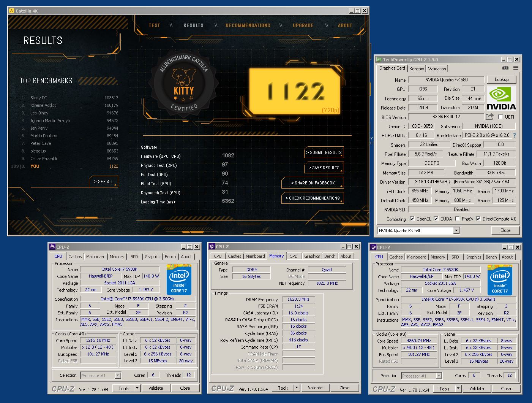Toggle the CUDA checkbox
This screenshot has width=532, height=403.
(436, 219)
